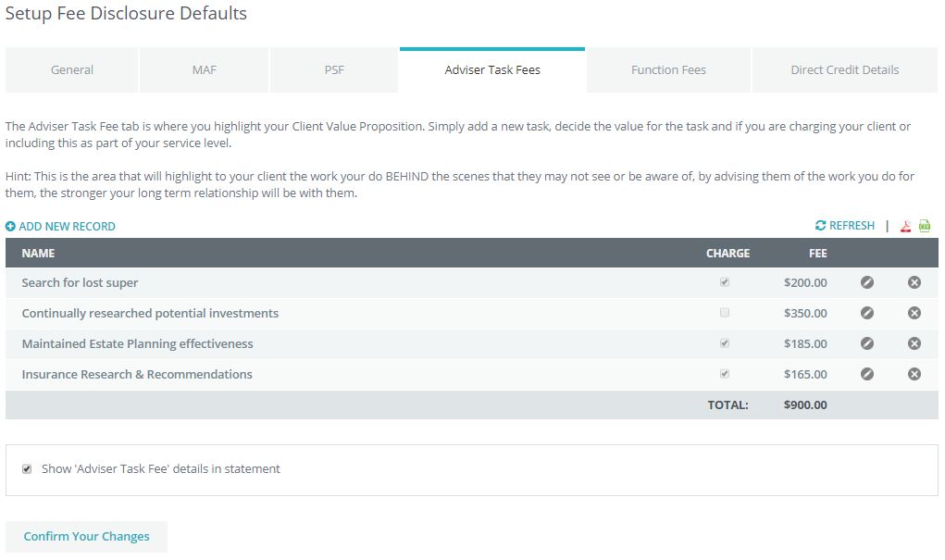The width and height of the screenshot is (945, 560).
Task: Toggle charge for 'Search for lost super'
Action: (725, 282)
